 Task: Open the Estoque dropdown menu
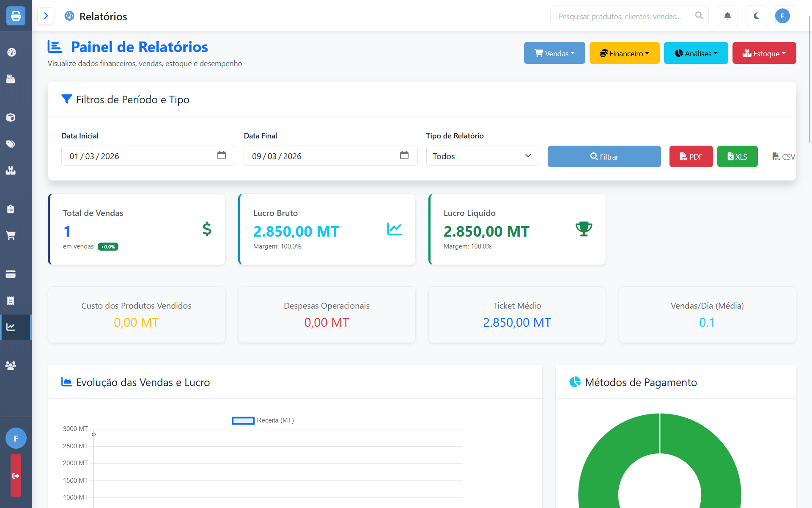(764, 53)
